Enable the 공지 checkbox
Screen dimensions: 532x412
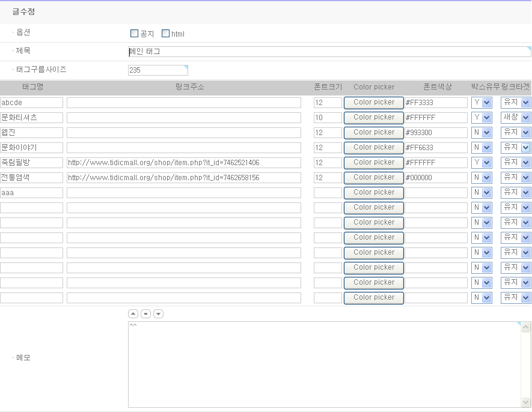click(x=135, y=34)
